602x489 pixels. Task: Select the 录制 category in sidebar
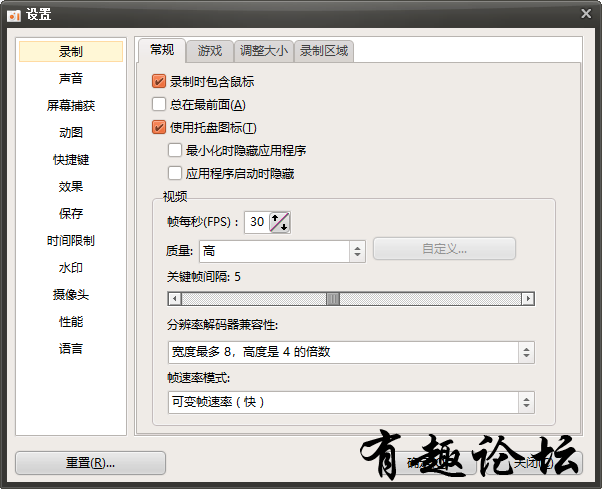click(x=71, y=51)
